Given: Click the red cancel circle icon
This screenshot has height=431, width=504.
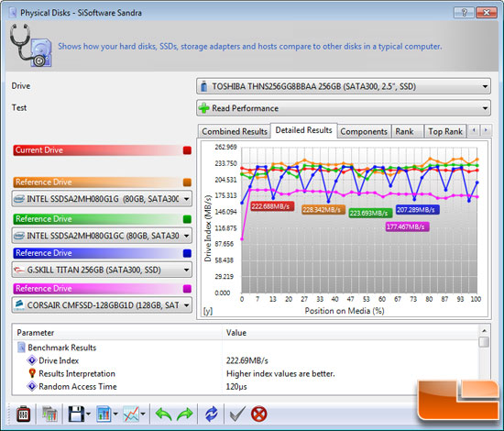Looking at the screenshot, I should pyautogui.click(x=259, y=414).
